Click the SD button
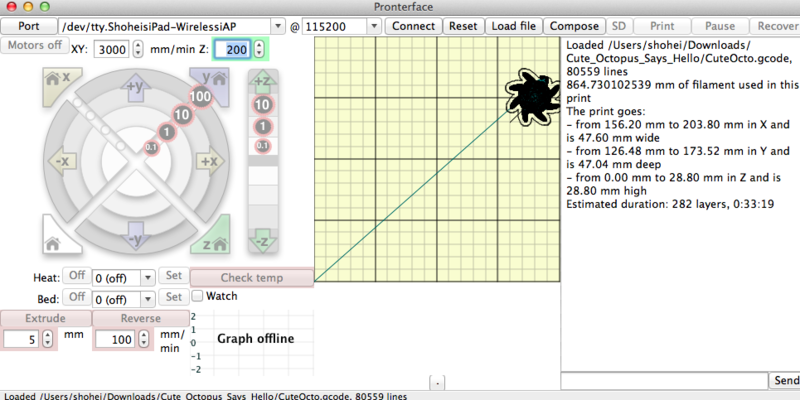Image resolution: width=800 pixels, height=400 pixels. pos(619,26)
